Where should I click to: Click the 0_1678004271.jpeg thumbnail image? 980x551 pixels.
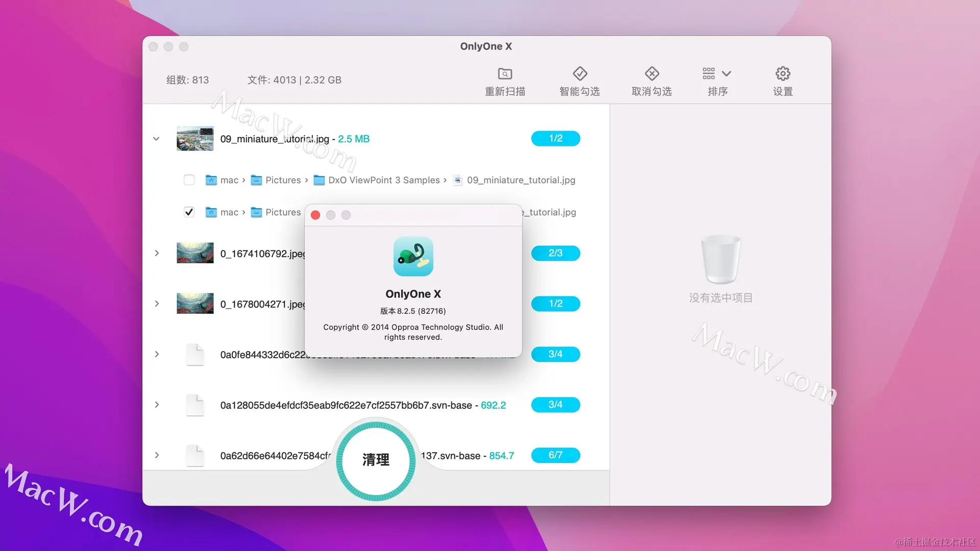click(195, 304)
